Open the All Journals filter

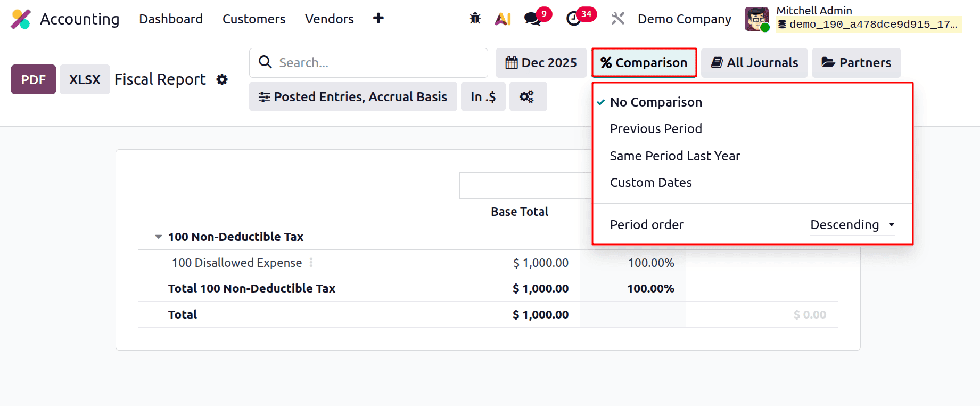(x=754, y=63)
